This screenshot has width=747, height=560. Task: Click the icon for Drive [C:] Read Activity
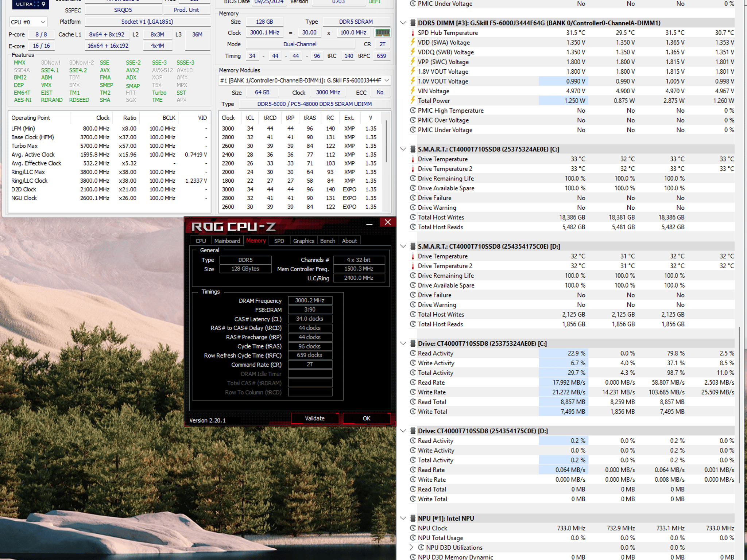[413, 353]
